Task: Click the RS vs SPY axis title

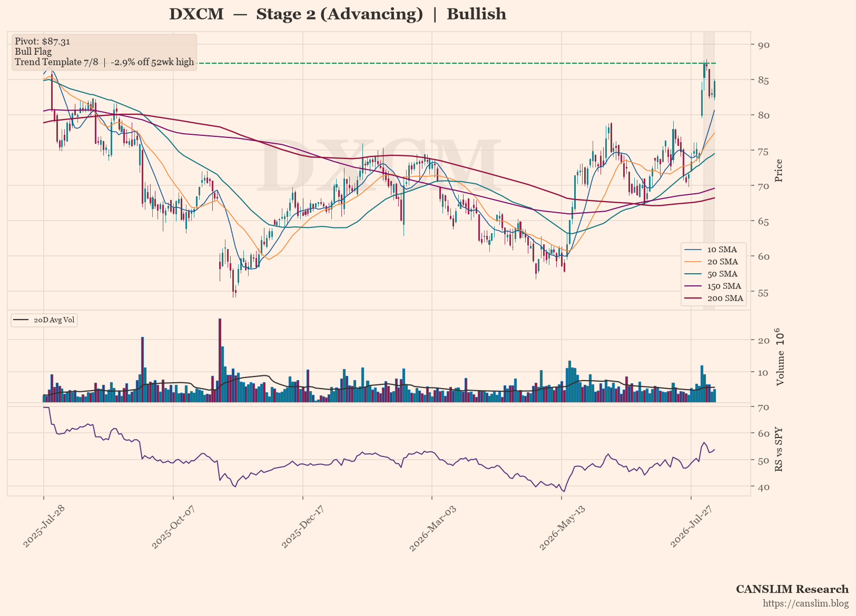Action: click(779, 449)
